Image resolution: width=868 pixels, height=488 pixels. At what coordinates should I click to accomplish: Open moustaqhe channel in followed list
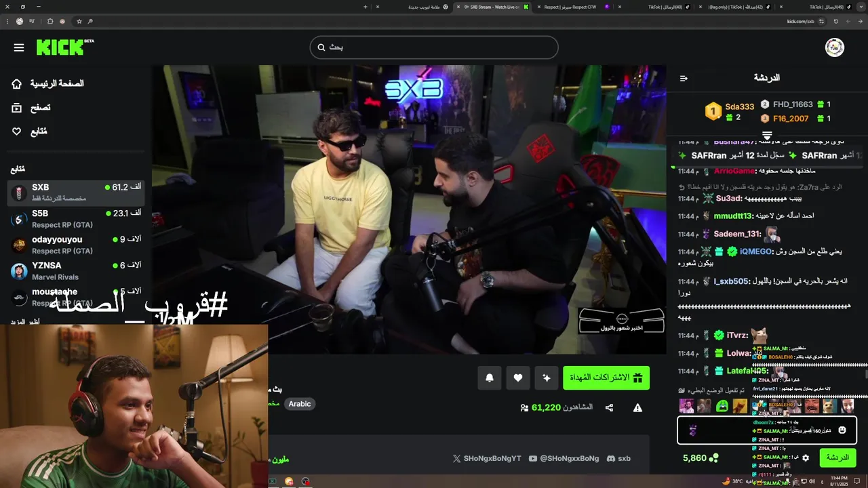(76, 297)
